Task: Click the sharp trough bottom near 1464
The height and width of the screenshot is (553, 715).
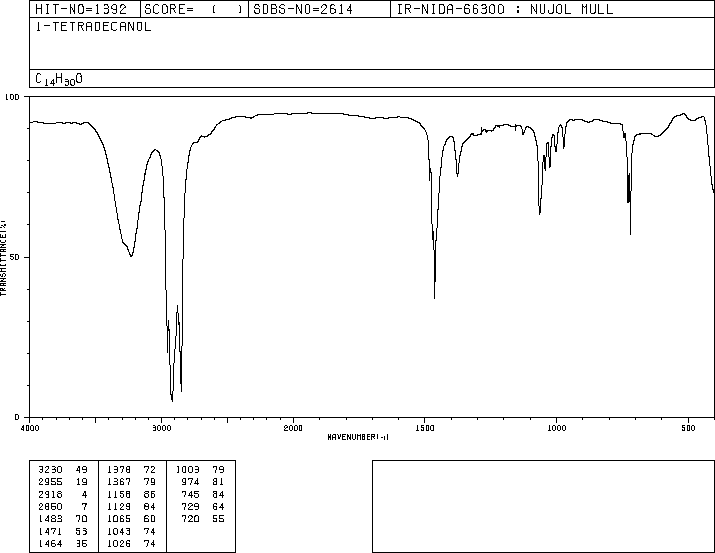Action: pyautogui.click(x=435, y=297)
